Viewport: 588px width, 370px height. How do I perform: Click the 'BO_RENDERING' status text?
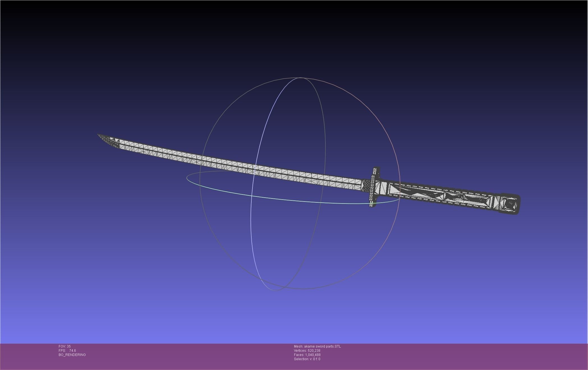(72, 355)
